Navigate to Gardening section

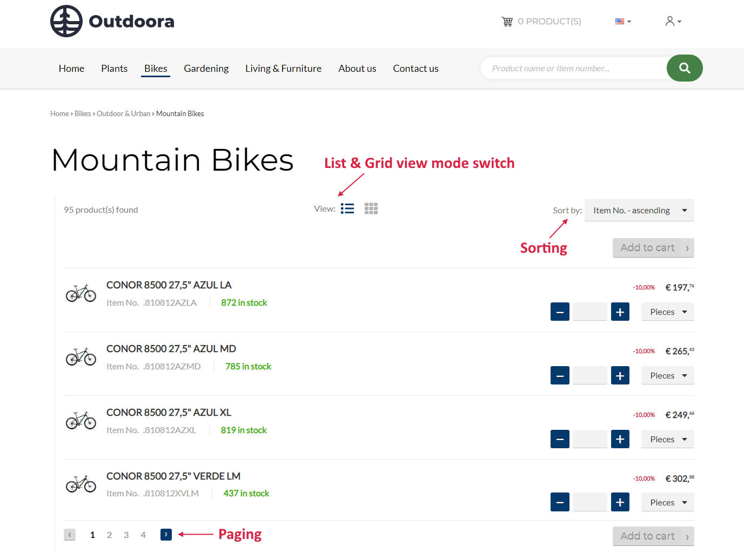pos(206,68)
